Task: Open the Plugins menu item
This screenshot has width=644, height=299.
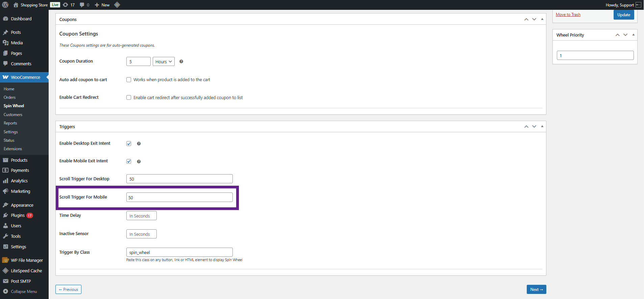Action: pos(18,215)
